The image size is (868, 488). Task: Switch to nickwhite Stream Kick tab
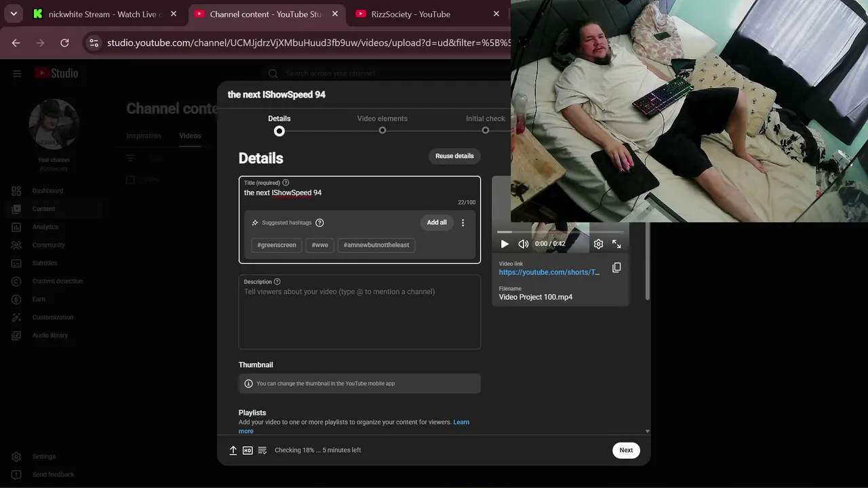point(106,14)
